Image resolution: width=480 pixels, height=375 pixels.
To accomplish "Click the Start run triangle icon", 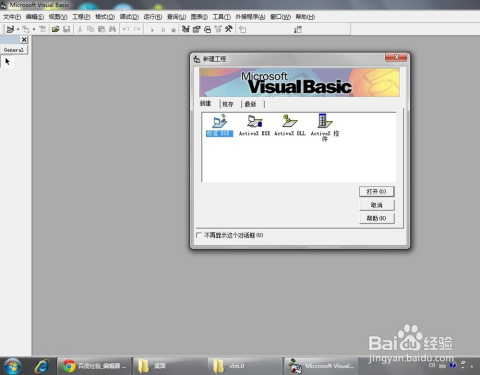I will [x=152, y=30].
